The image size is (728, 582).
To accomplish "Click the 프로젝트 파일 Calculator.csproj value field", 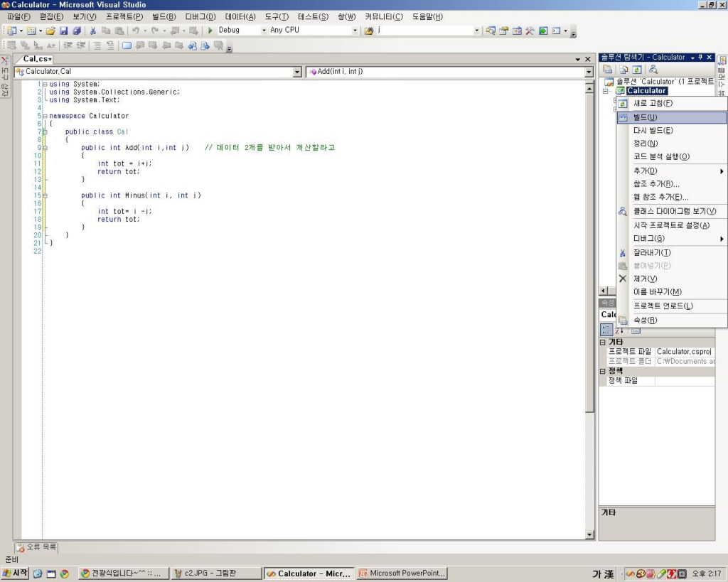I will (x=685, y=352).
